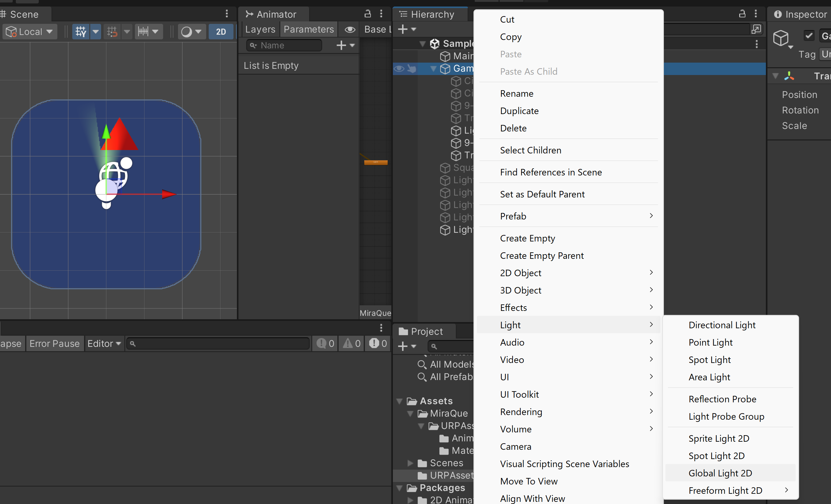
Task: Click the Inspector game object cube icon
Action: (x=780, y=38)
